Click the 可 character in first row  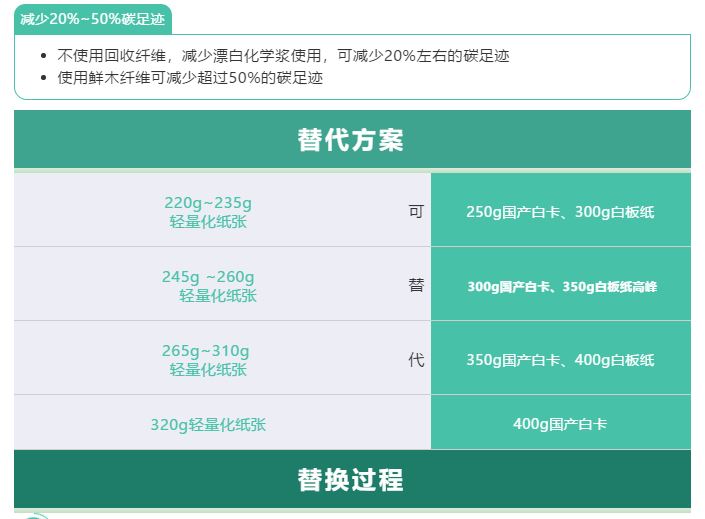(416, 211)
